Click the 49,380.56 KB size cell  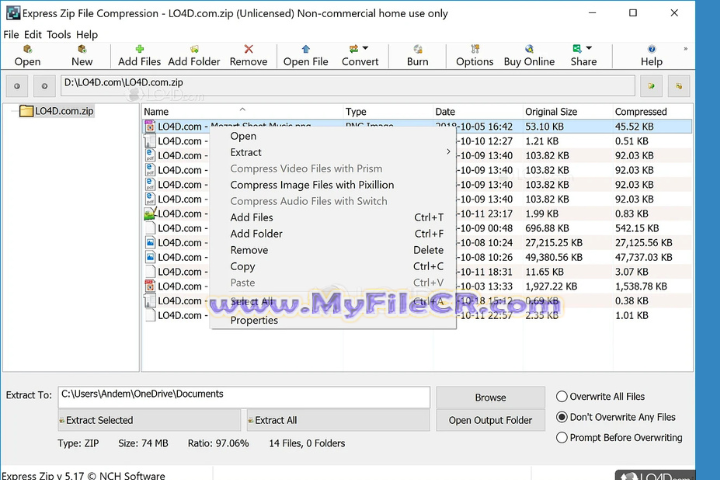[x=554, y=258]
